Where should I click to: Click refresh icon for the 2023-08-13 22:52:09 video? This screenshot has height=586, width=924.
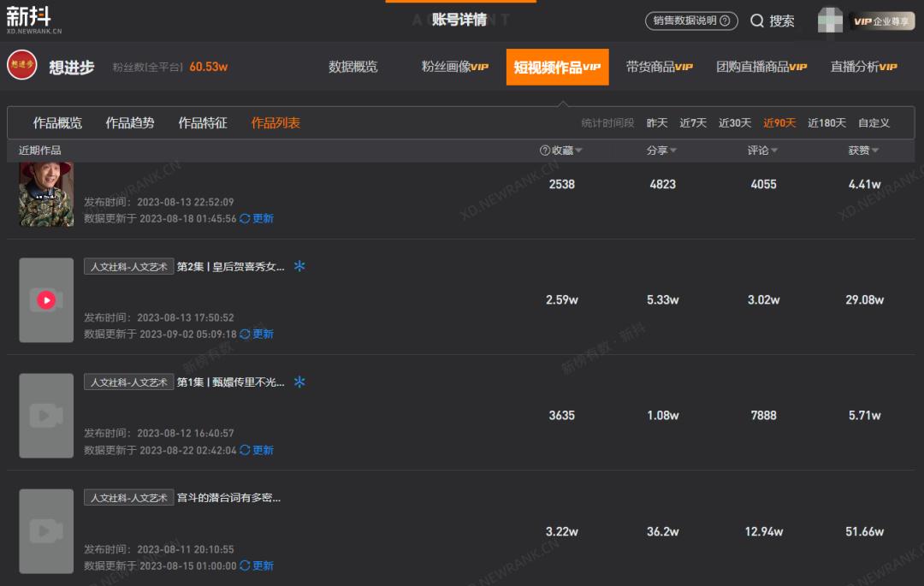[x=245, y=218]
